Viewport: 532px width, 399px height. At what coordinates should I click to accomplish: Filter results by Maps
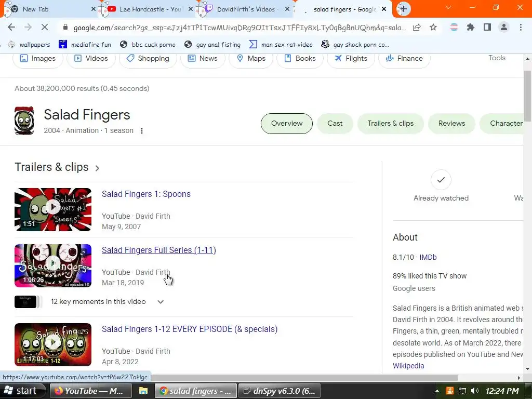click(251, 58)
